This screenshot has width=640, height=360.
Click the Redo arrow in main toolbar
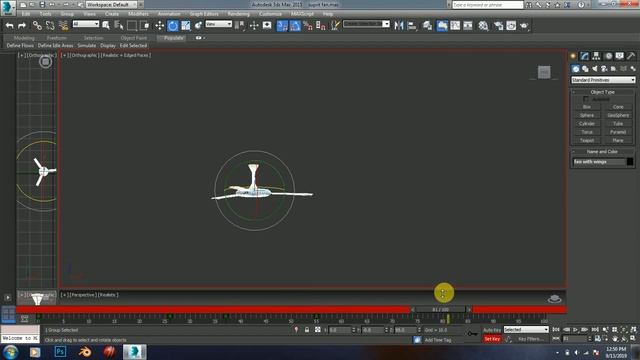coord(22,26)
